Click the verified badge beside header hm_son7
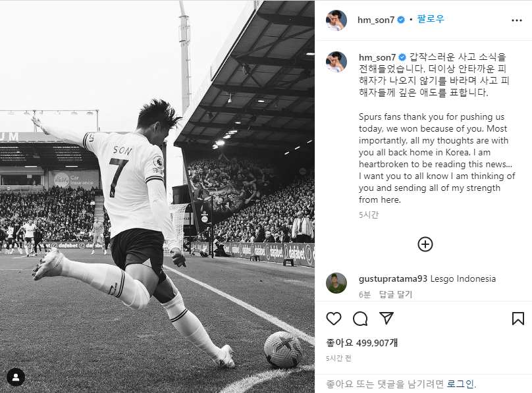The width and height of the screenshot is (532, 393). 401,20
